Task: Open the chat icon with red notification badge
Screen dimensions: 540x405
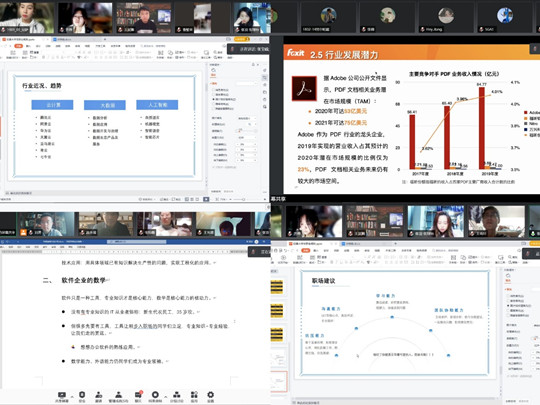Action: pos(138,395)
